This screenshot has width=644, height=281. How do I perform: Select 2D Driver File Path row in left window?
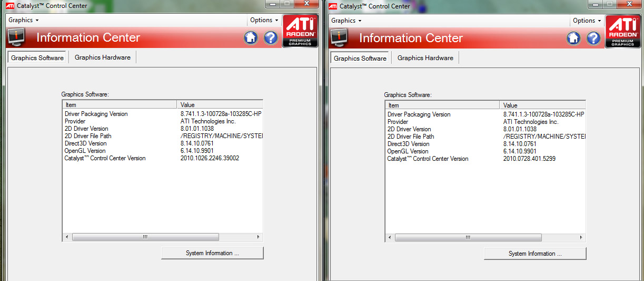163,136
